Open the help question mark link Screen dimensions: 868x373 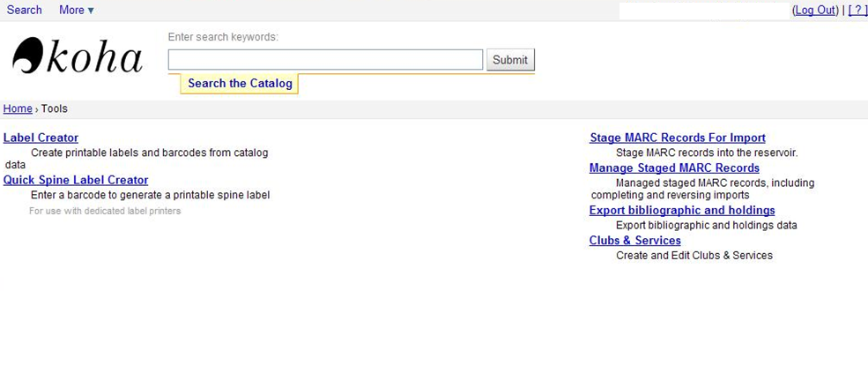[x=857, y=10]
